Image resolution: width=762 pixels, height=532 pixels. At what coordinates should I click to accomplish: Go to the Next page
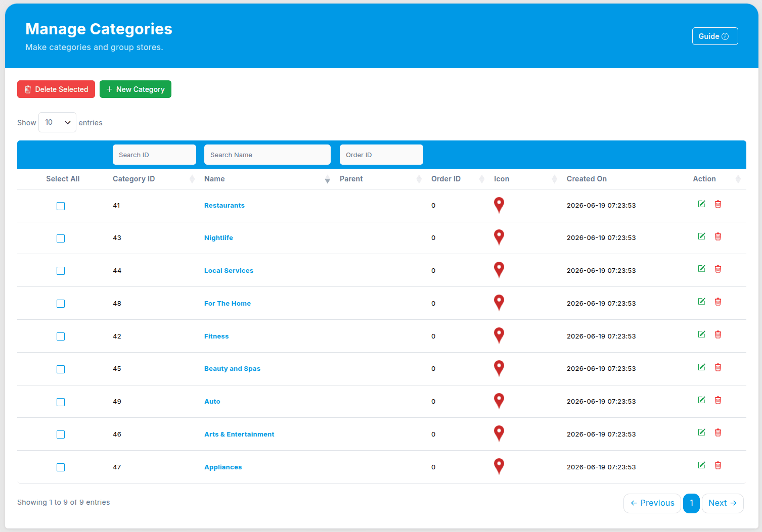[x=723, y=503]
